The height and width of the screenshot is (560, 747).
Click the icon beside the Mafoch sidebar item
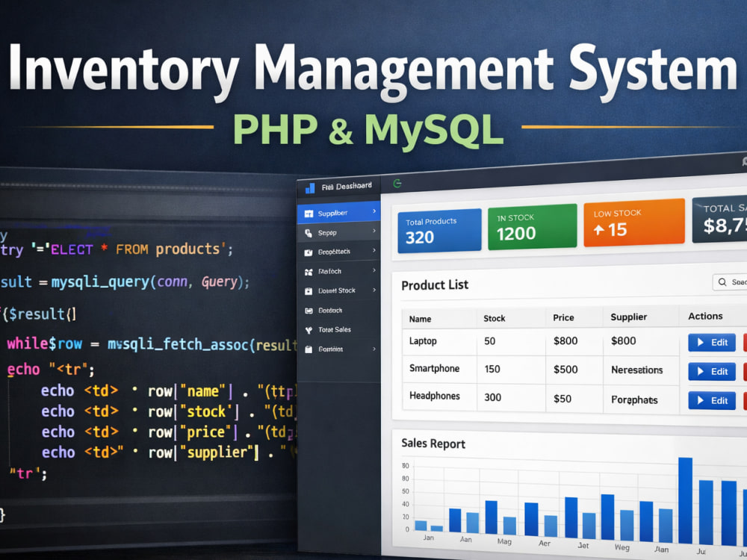309,272
